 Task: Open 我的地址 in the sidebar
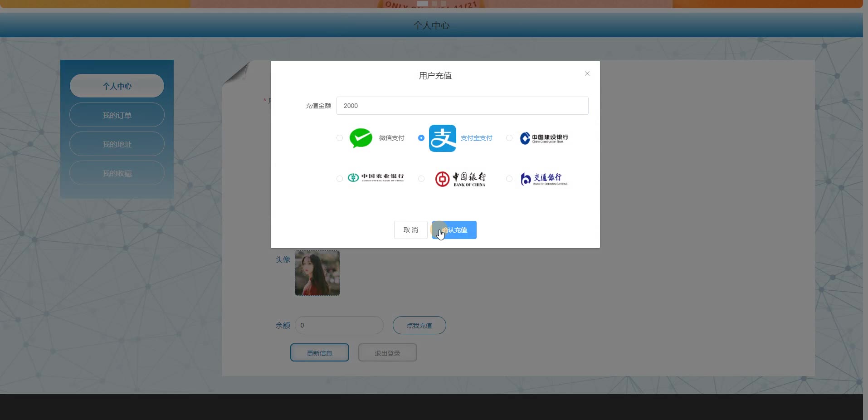point(117,144)
